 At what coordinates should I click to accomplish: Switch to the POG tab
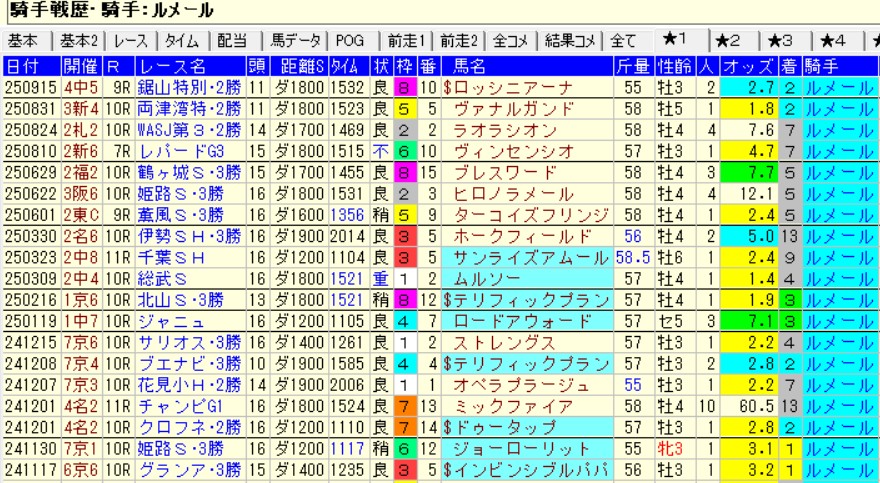pos(350,41)
